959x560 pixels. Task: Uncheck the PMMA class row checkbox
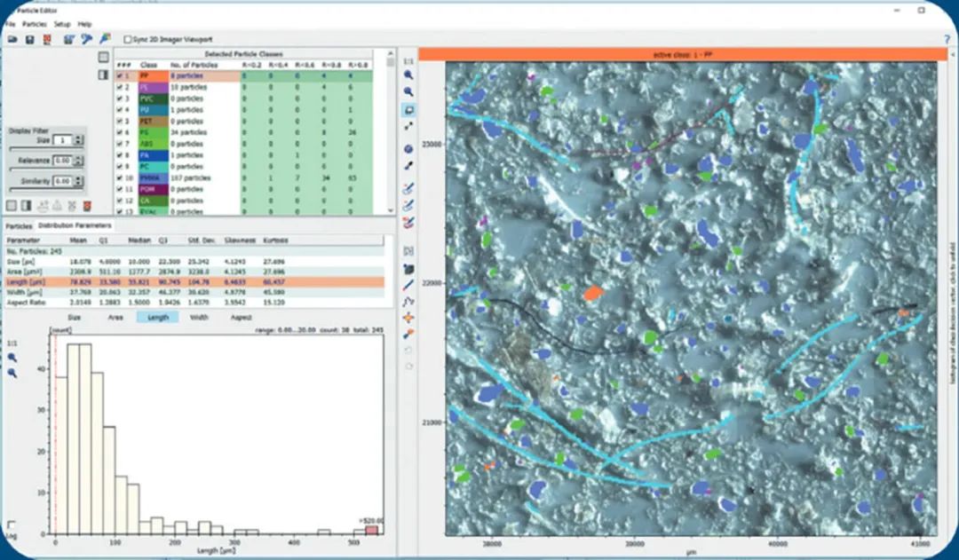click(x=120, y=178)
